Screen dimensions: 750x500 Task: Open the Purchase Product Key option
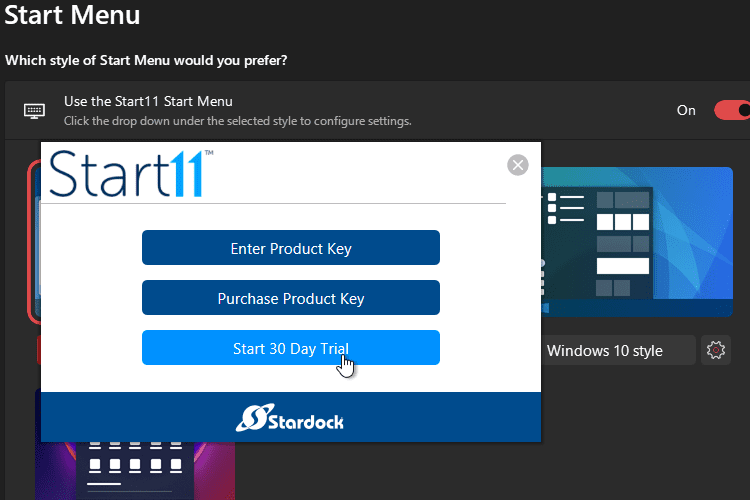[x=291, y=298]
